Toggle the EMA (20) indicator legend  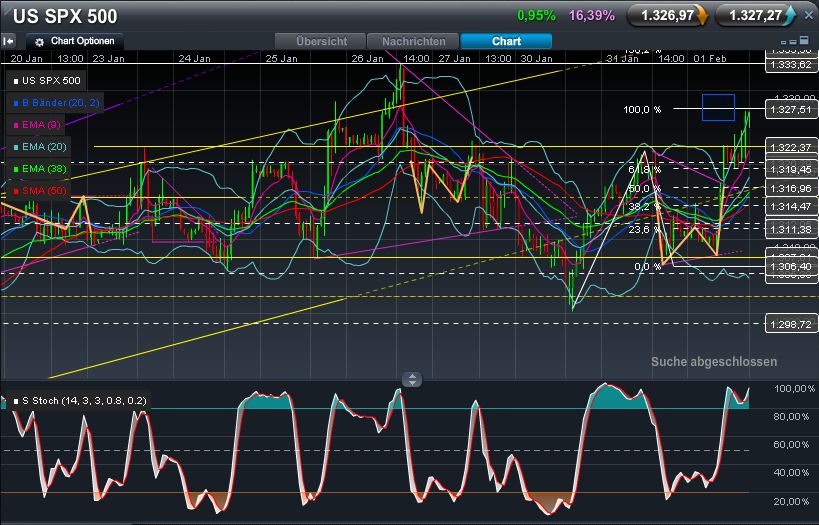(45, 146)
